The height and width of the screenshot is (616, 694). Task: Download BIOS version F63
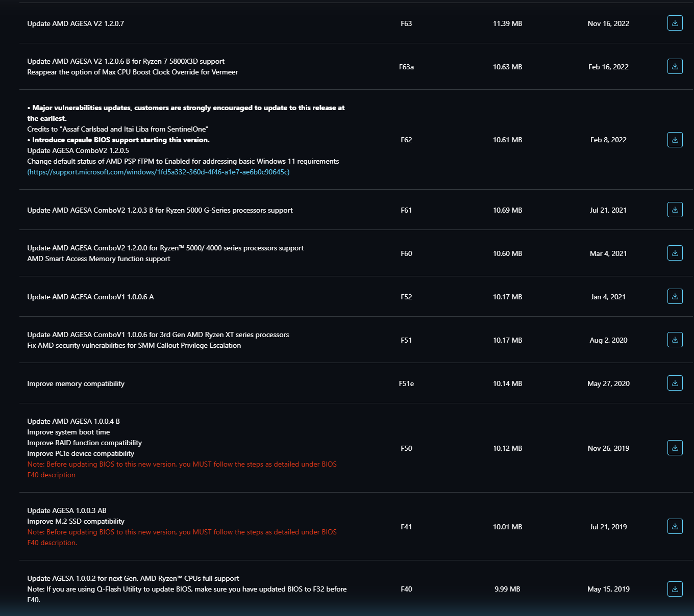click(x=675, y=23)
